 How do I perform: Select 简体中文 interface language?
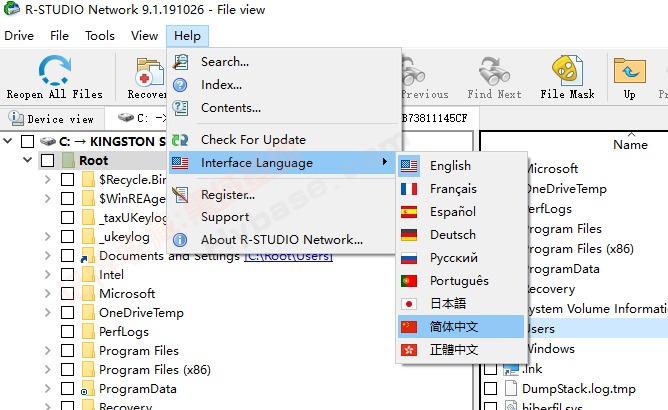(x=461, y=327)
